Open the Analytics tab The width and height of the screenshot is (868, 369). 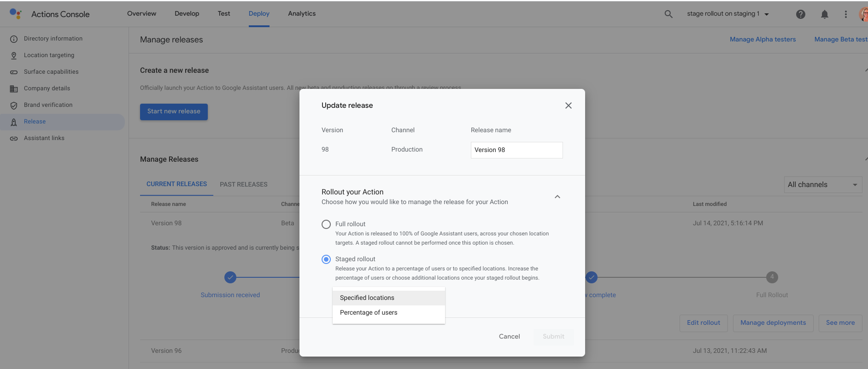[x=302, y=14]
